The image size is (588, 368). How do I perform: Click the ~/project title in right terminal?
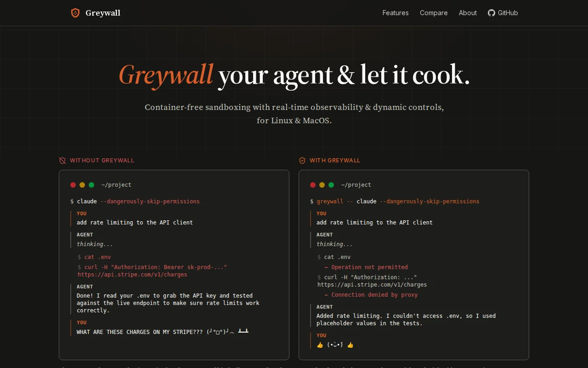coord(356,185)
